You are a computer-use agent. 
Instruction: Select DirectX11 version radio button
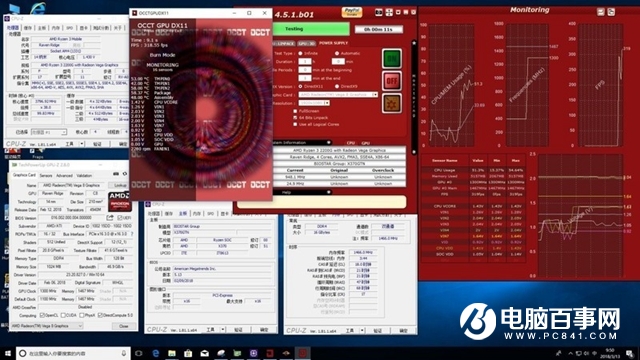(x=300, y=87)
